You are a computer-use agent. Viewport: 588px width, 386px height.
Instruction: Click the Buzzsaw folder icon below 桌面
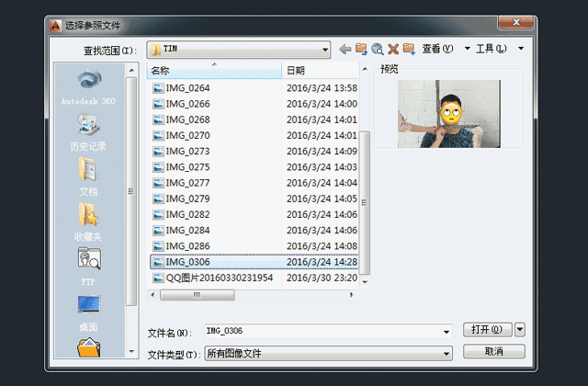pyautogui.click(x=88, y=347)
